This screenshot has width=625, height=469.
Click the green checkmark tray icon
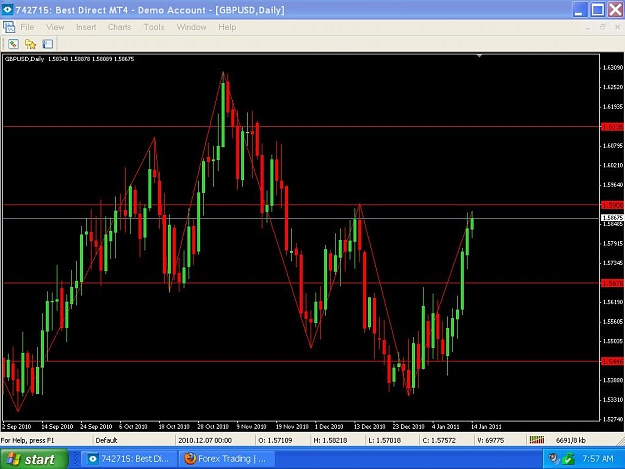tap(568, 459)
